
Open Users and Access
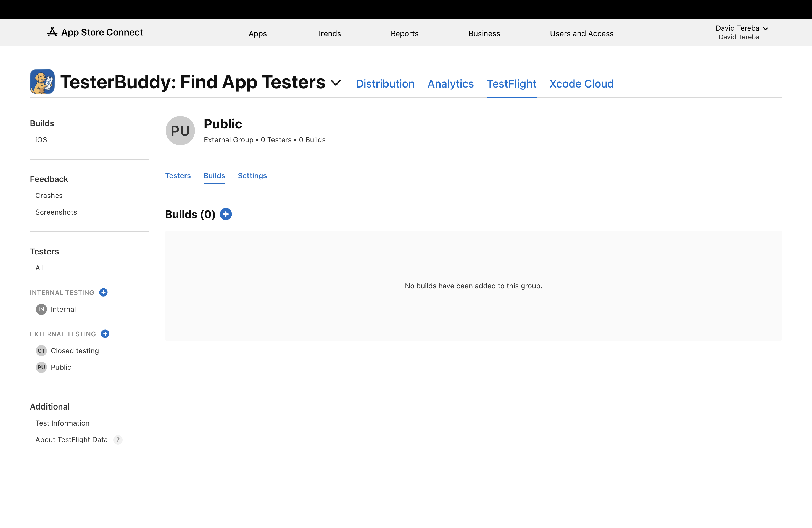click(582, 33)
